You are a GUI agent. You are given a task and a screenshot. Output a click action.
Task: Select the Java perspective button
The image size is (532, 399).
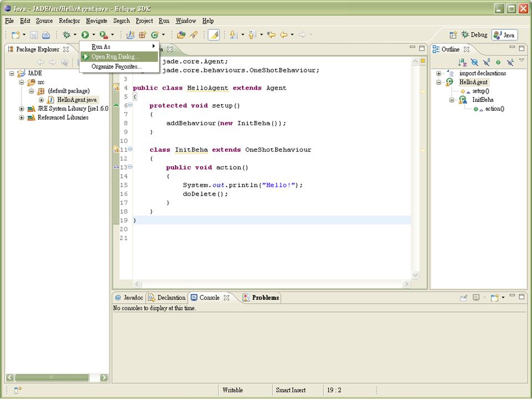(504, 35)
